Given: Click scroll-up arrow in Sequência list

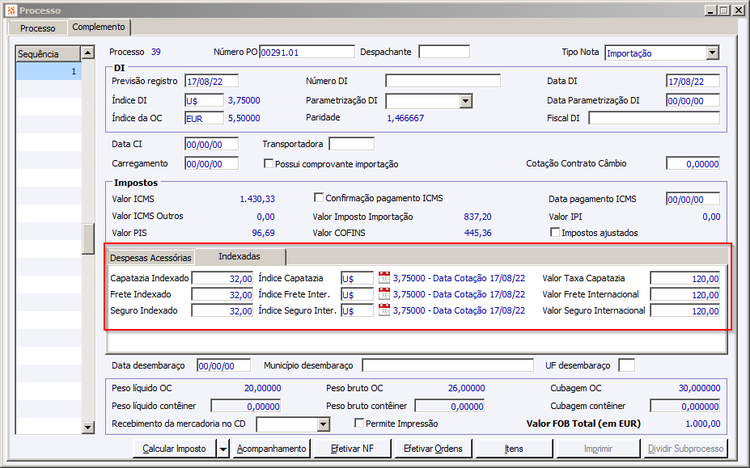Looking at the screenshot, I should tap(88, 53).
